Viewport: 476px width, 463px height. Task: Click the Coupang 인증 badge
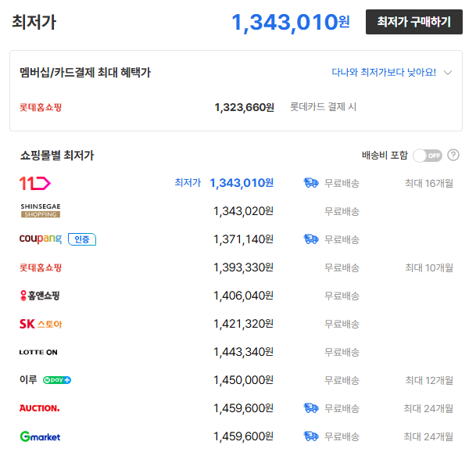tap(82, 239)
